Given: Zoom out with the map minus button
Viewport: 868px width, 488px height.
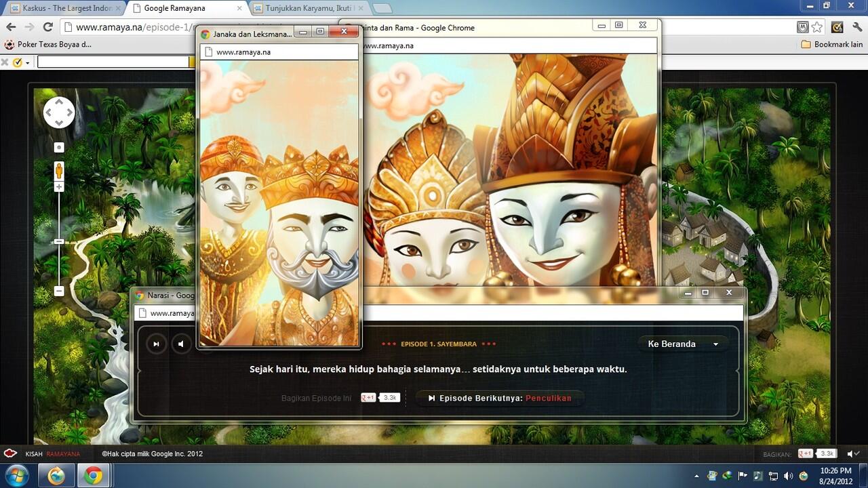Looking at the screenshot, I should point(59,291).
